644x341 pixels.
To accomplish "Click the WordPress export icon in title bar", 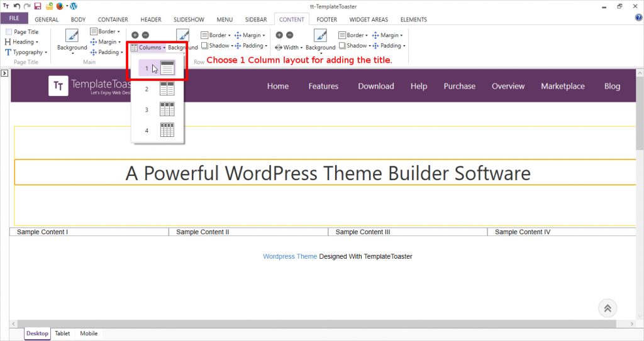I will coord(74,6).
